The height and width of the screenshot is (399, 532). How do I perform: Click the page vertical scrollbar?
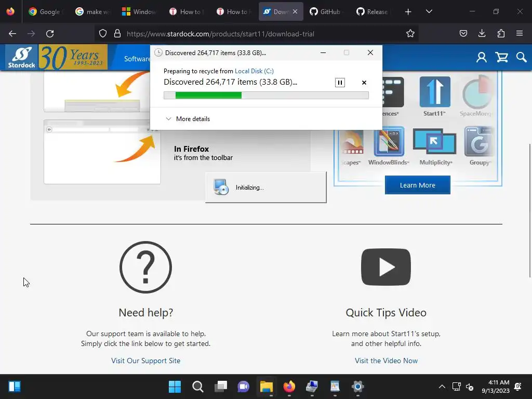[529, 210]
